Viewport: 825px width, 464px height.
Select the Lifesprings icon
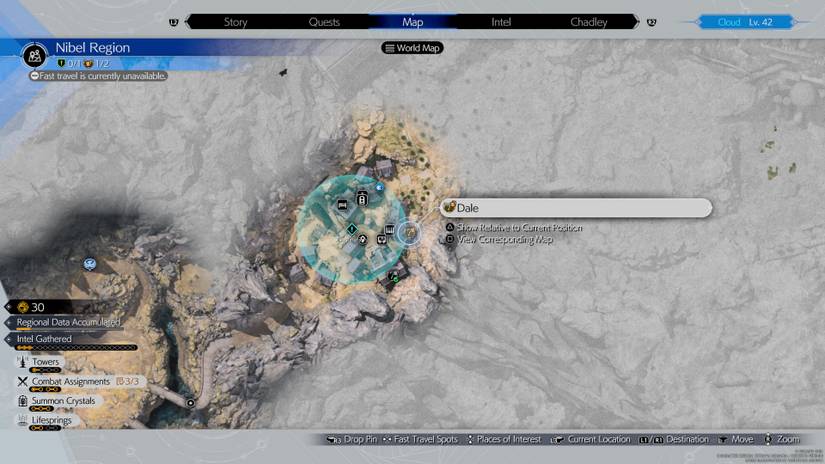pos(22,420)
